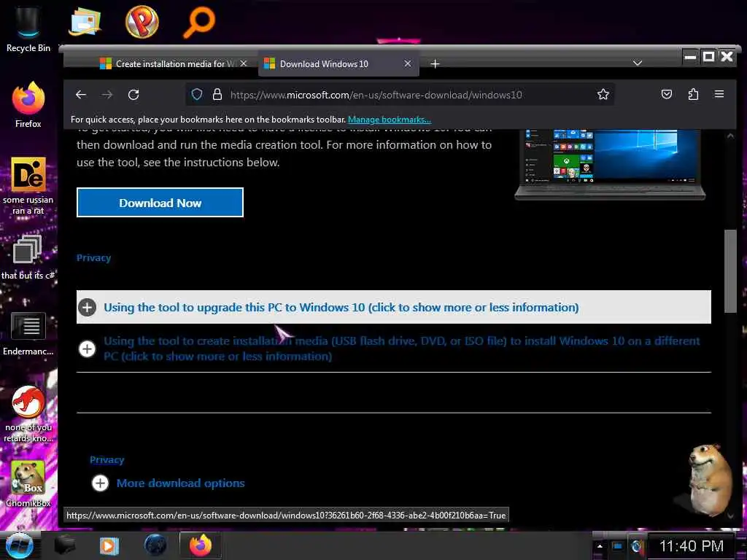Open the tracking protection shield icon
Image resolution: width=747 pixels, height=560 pixels.
197,94
